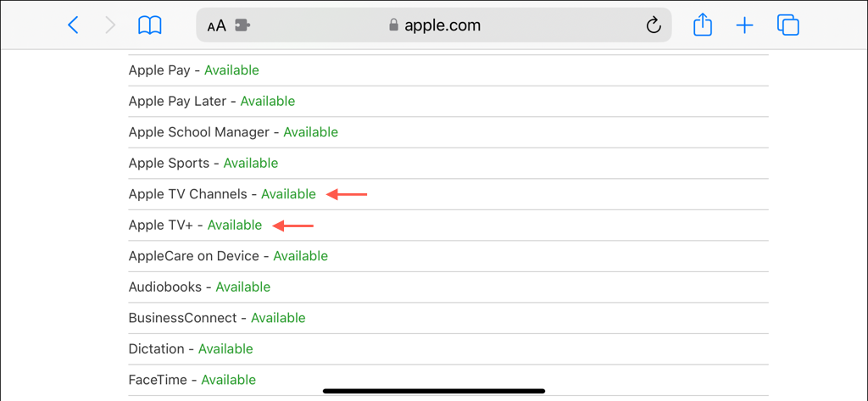Tap the forward navigation arrow
Screen dimensions: 868x401
[x=110, y=25]
